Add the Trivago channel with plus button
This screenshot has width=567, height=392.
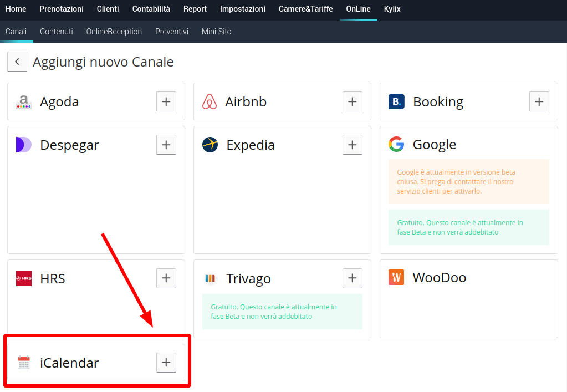click(x=352, y=278)
